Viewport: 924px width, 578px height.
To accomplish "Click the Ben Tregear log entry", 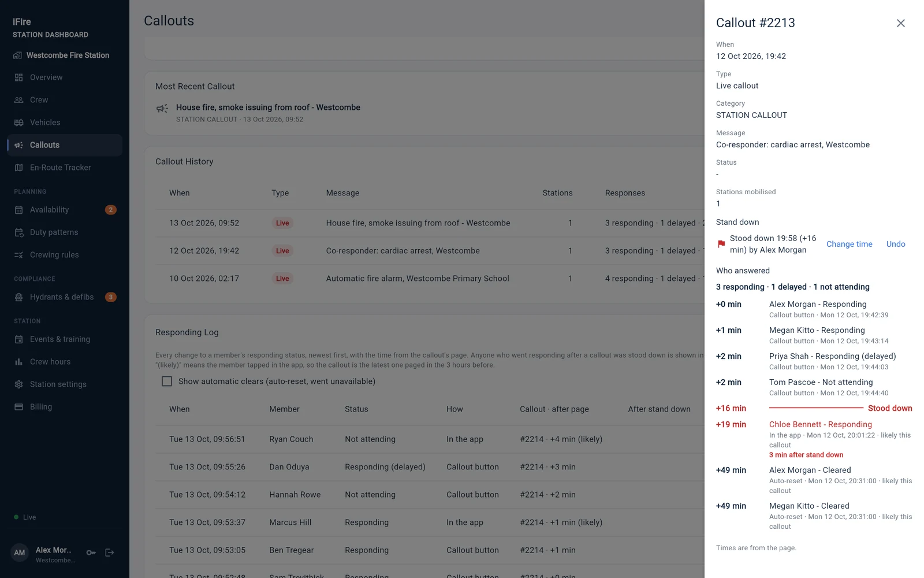I will (430, 550).
